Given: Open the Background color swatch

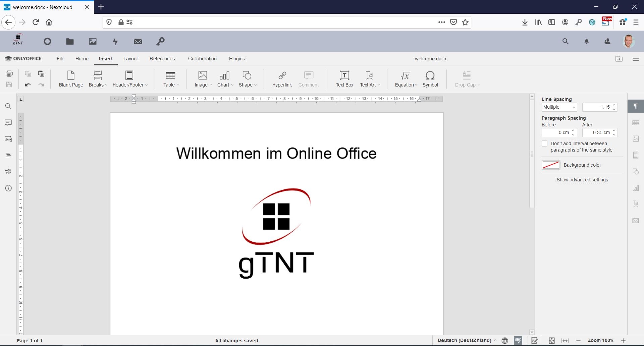Looking at the screenshot, I should (551, 165).
